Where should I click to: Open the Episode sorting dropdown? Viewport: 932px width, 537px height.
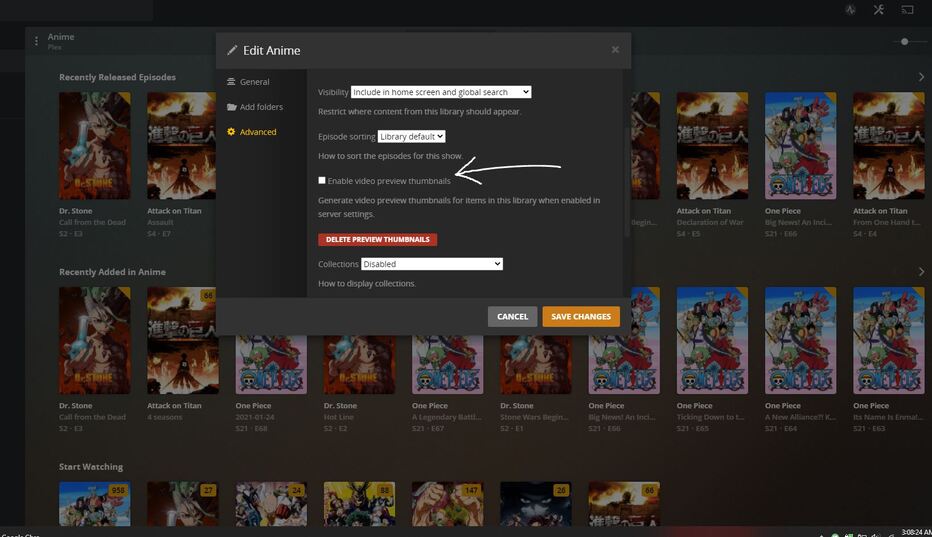pyautogui.click(x=411, y=137)
